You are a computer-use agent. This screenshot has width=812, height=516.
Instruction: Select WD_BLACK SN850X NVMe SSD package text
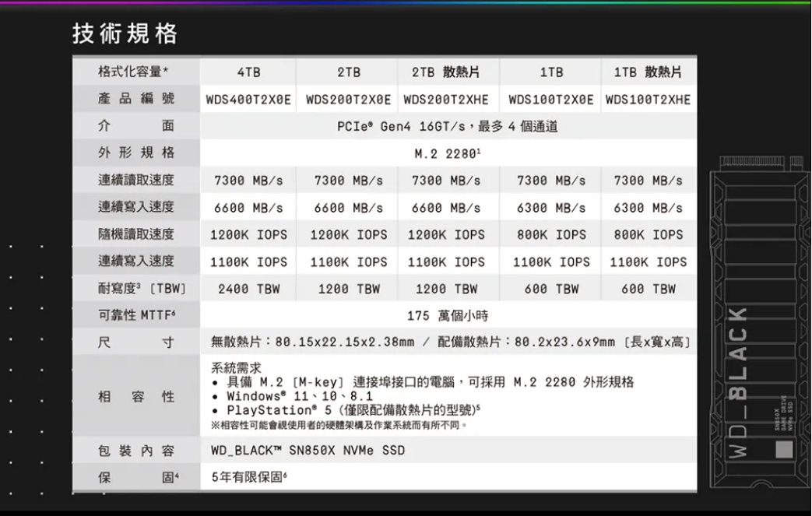[308, 451]
